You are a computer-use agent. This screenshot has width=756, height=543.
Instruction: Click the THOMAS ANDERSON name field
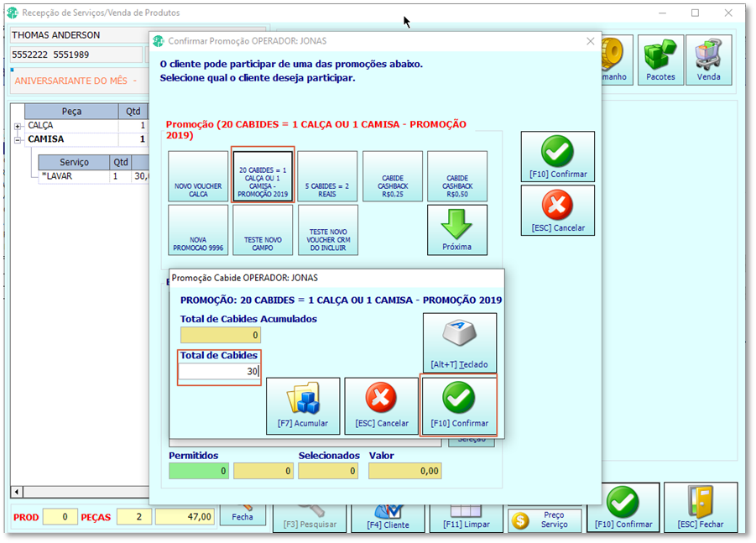tap(80, 35)
